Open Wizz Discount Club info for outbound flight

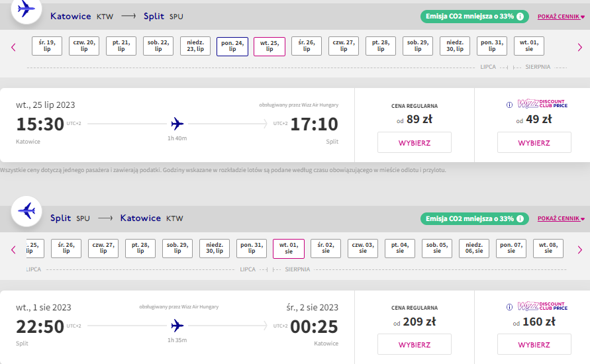509,105
